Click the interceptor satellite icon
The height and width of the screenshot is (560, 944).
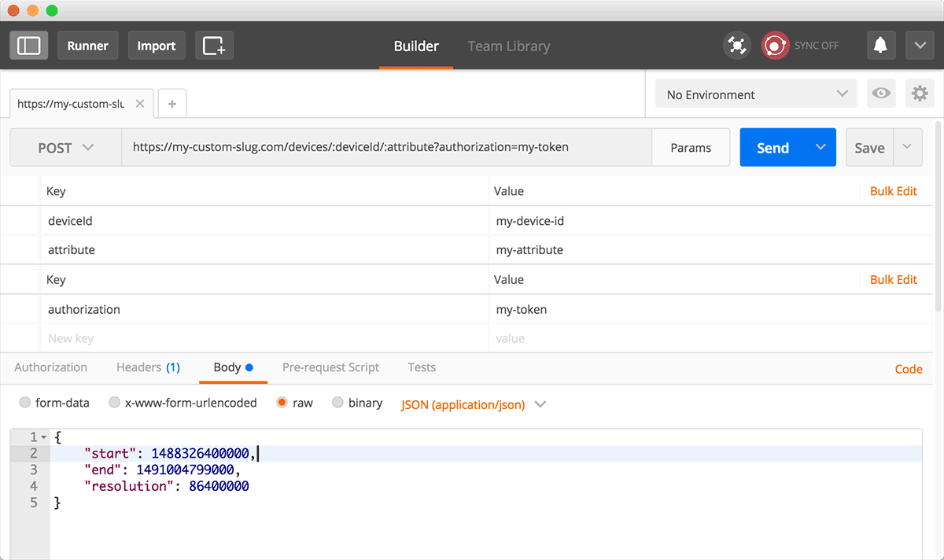point(737,46)
